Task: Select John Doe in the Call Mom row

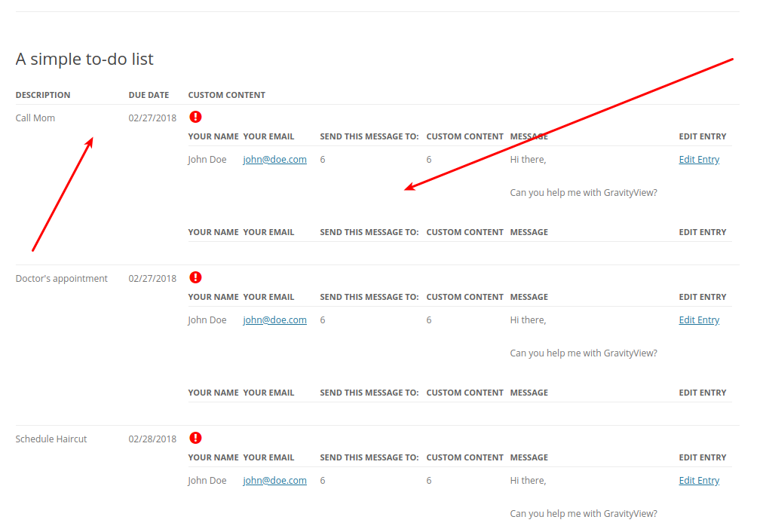Action: coord(207,159)
